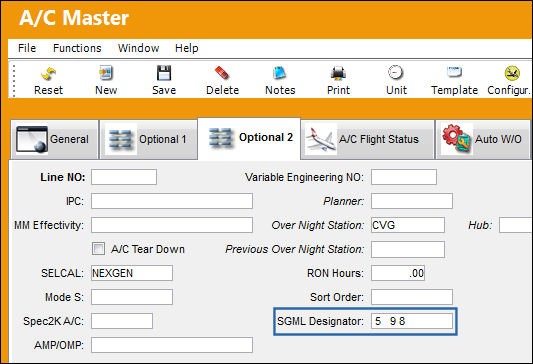Click the Over Night Station label
533x364 pixels.
pyautogui.click(x=317, y=225)
